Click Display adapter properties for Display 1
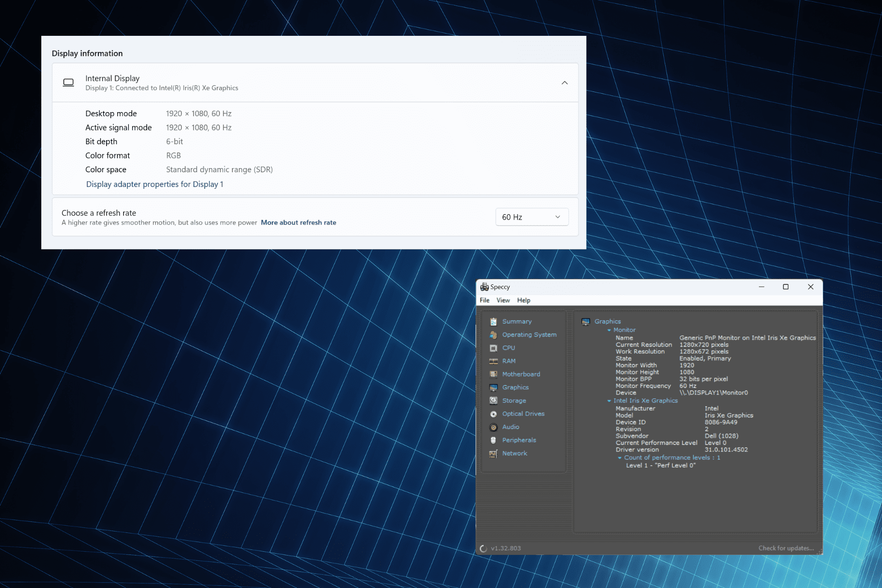Screen dimensions: 882x588 pos(155,184)
